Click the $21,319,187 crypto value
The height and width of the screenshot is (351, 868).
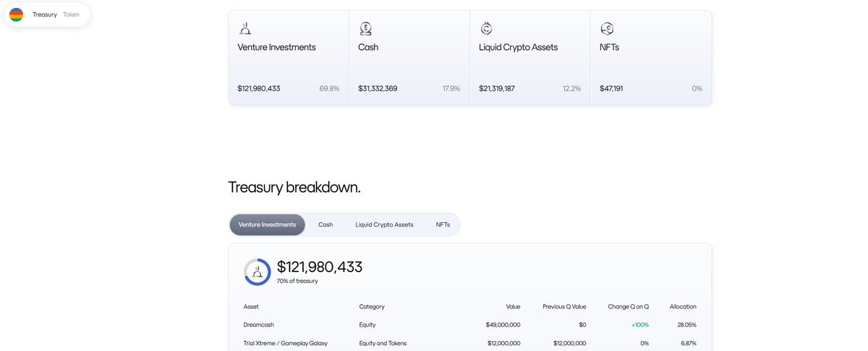click(497, 88)
